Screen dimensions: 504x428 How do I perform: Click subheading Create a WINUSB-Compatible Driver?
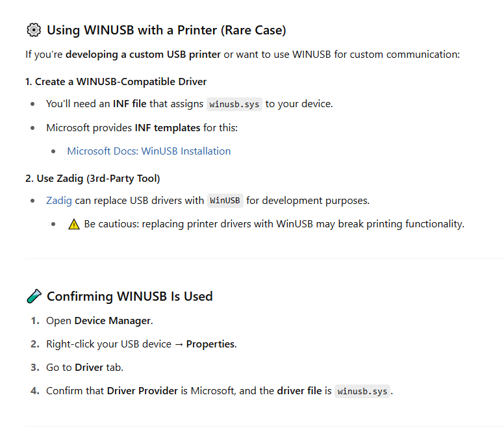point(116,82)
